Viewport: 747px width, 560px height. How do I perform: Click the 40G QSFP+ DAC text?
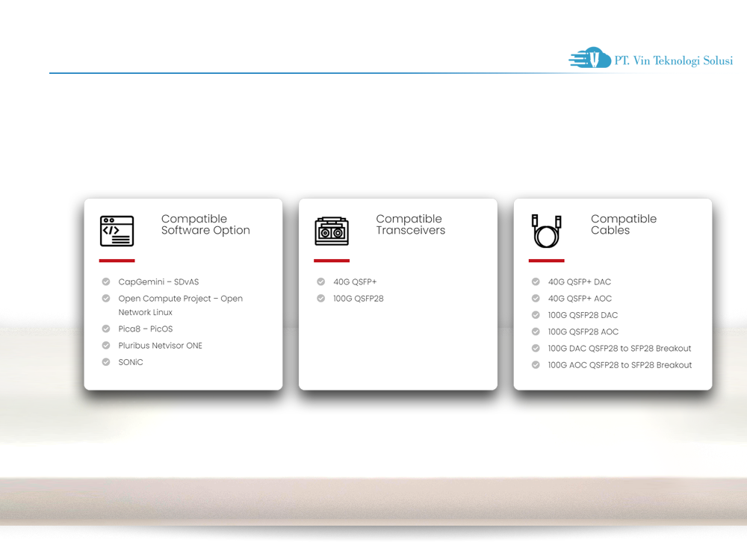coord(580,282)
